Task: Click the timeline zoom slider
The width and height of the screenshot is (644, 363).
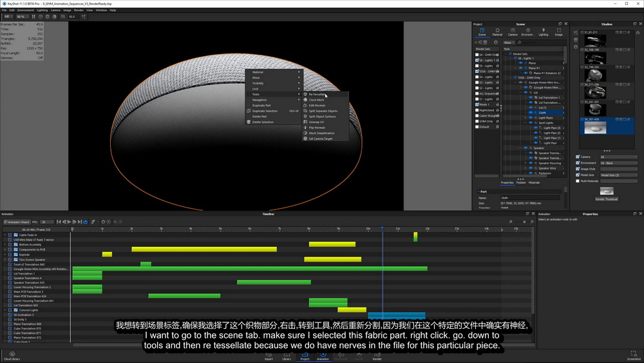Action: (x=521, y=222)
